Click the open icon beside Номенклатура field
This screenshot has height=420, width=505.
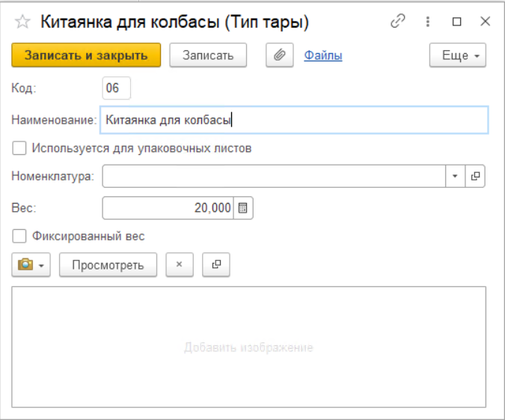475,177
